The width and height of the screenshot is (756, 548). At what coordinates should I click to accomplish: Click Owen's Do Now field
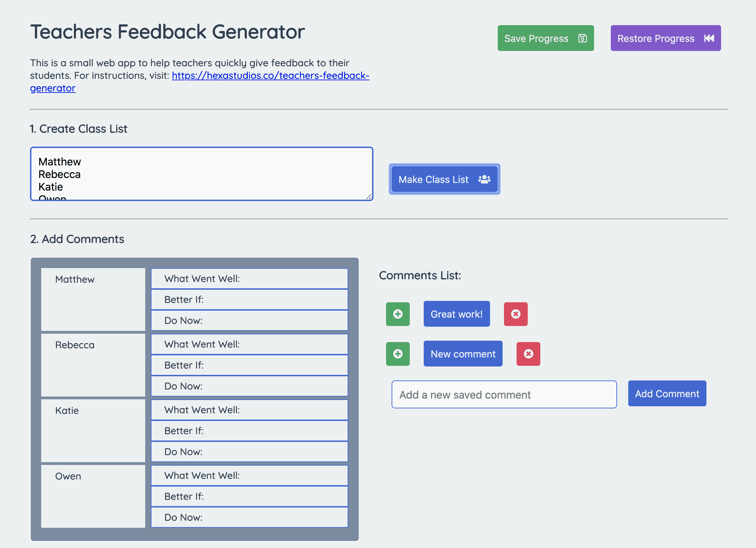click(249, 517)
